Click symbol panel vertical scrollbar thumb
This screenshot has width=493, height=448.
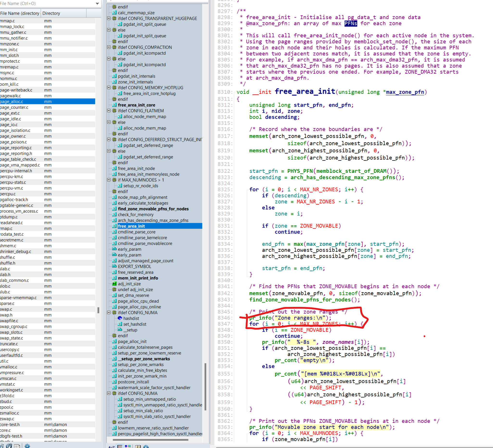205,386
